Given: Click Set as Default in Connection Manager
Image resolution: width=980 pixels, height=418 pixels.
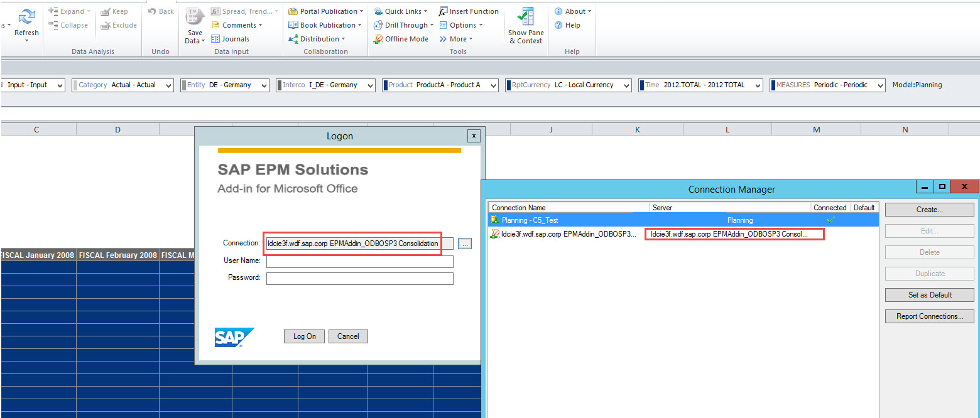Looking at the screenshot, I should click(x=929, y=294).
